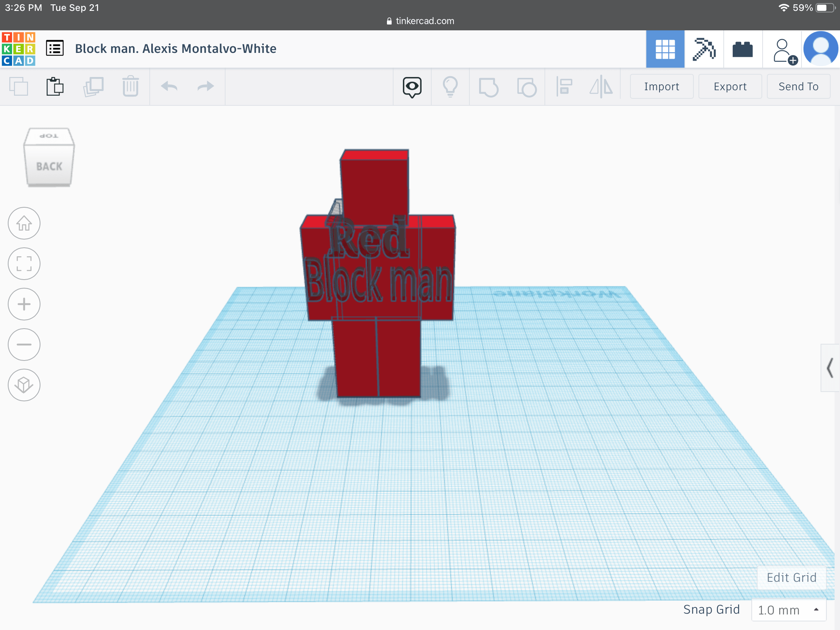Select the Ungroup tool
This screenshot has height=630, width=840.
(527, 87)
